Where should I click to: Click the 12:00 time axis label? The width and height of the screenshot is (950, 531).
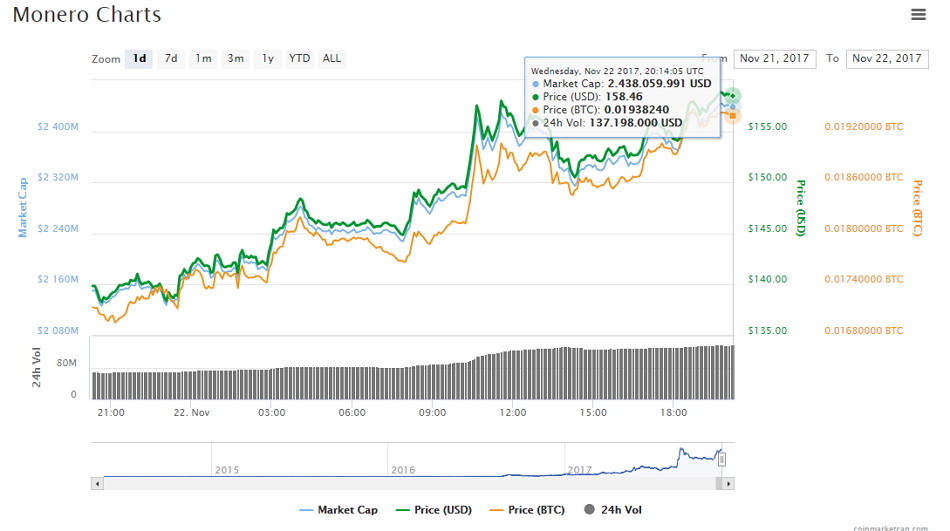pyautogui.click(x=513, y=413)
